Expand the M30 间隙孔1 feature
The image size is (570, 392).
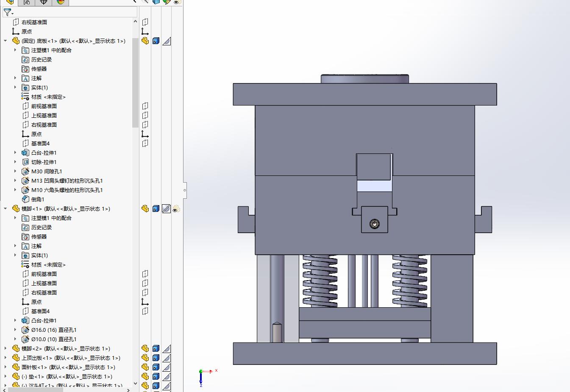pyautogui.click(x=15, y=172)
